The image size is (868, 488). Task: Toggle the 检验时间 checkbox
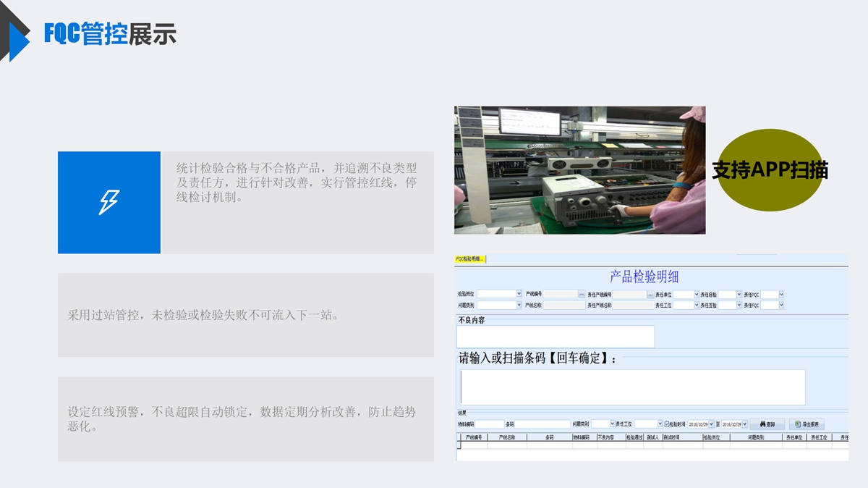667,424
